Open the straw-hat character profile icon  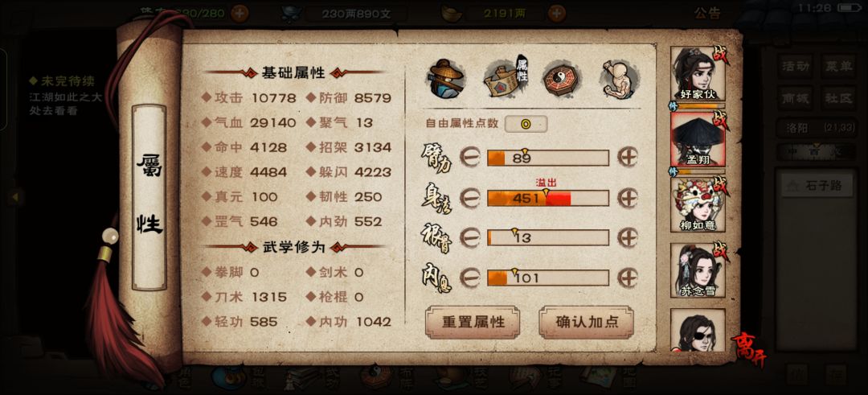pos(445,78)
